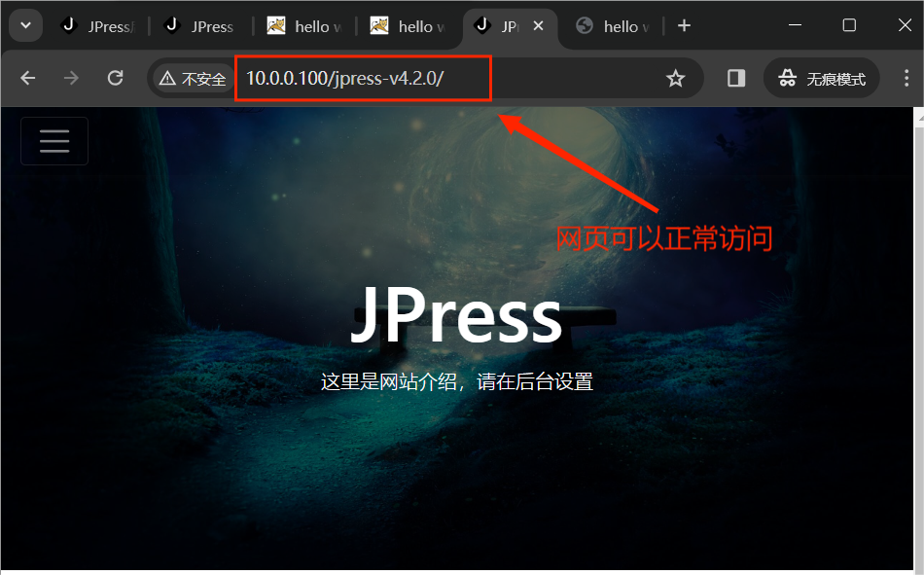Screen dimensions: 924x575
Task: Open the tab search dropdown arrow
Action: [x=26, y=26]
